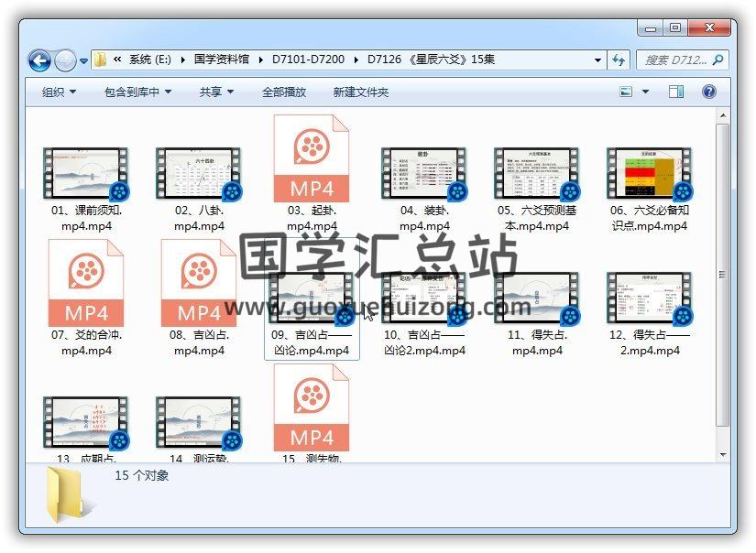Select the 10、吉凶占——凶论2 video thumbnail
The height and width of the screenshot is (553, 756).
click(x=424, y=298)
